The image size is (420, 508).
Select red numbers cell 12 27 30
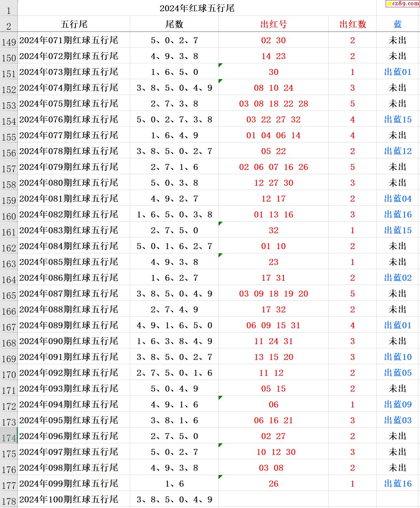[273, 182]
